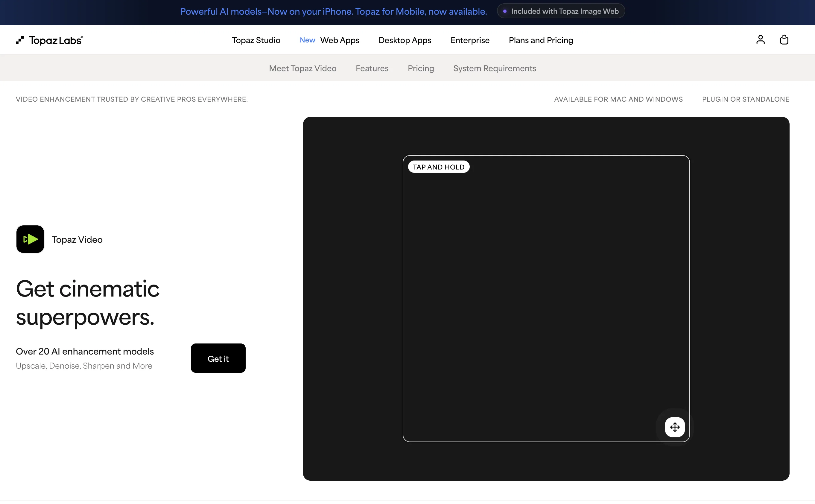Click the blue New badge
The height and width of the screenshot is (504, 815).
tap(307, 40)
